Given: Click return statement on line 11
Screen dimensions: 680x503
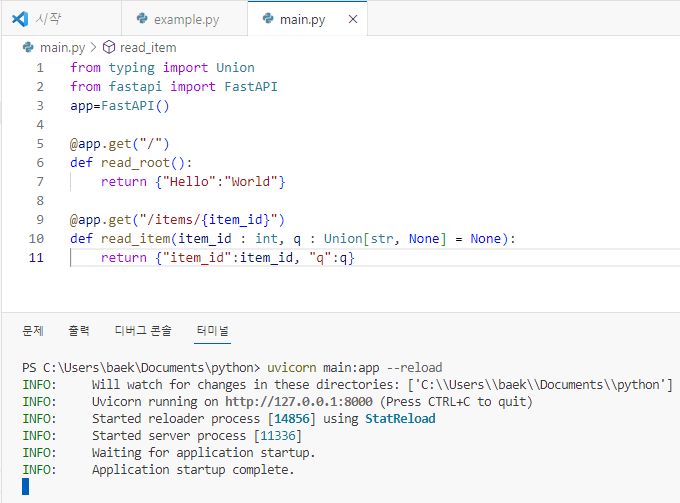Looking at the screenshot, I should pyautogui.click(x=228, y=258).
